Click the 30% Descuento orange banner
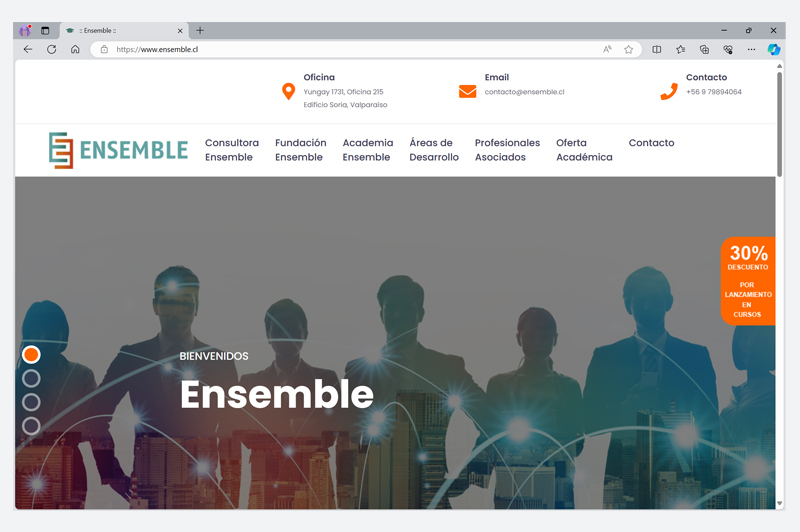The height and width of the screenshot is (532, 800). [x=748, y=281]
